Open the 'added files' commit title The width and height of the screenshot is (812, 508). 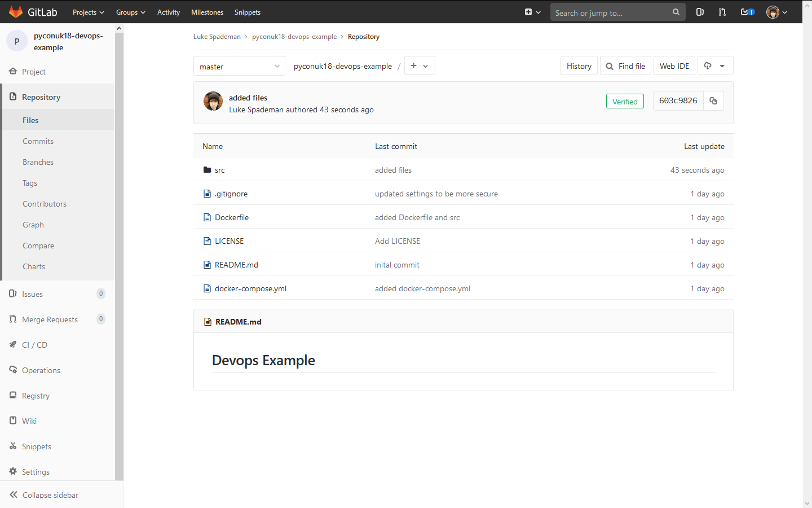pos(248,98)
